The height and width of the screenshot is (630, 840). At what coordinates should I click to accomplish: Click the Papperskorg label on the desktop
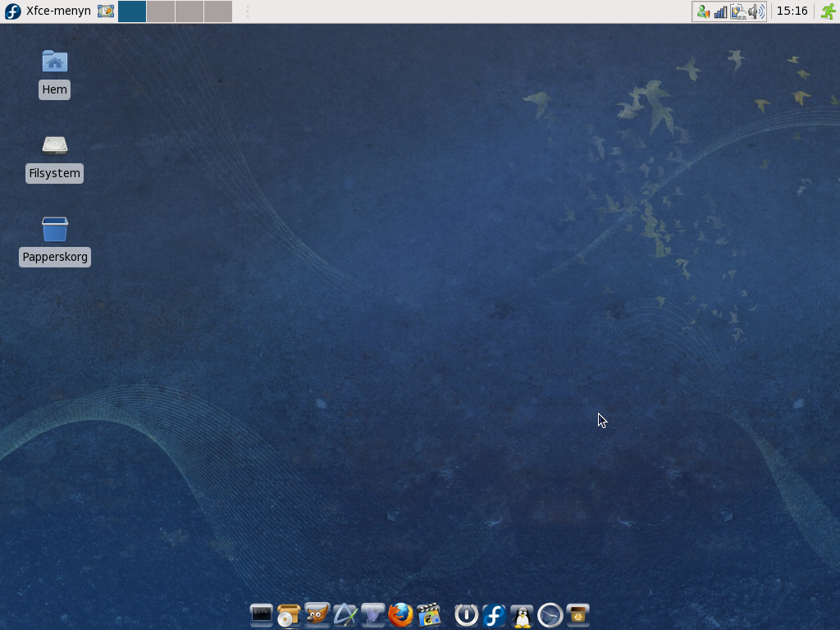click(x=55, y=257)
